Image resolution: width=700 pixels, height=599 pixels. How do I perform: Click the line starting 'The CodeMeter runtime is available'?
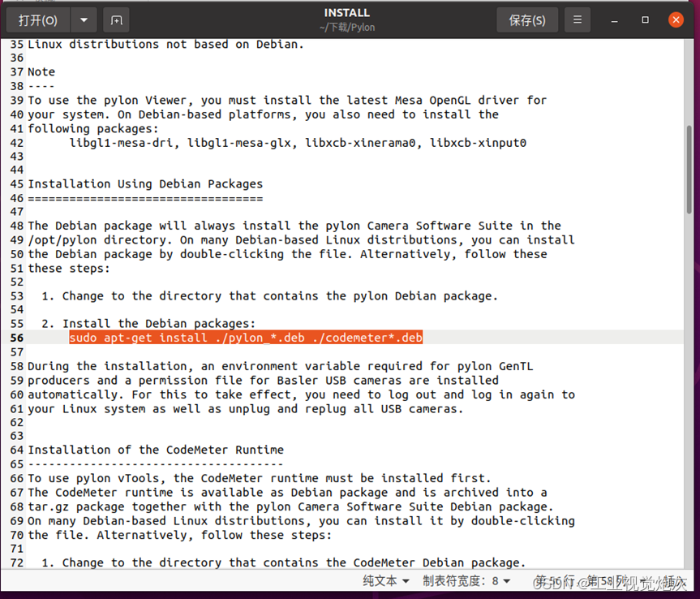pyautogui.click(x=287, y=492)
